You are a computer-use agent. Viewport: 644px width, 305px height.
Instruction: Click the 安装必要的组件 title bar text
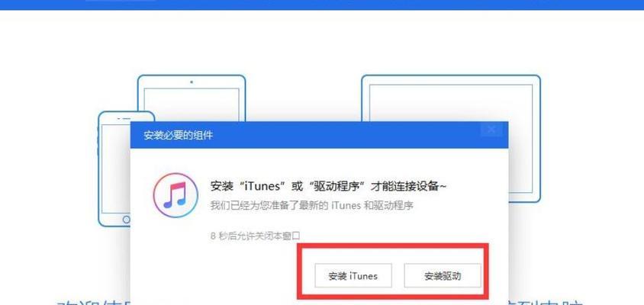[179, 135]
